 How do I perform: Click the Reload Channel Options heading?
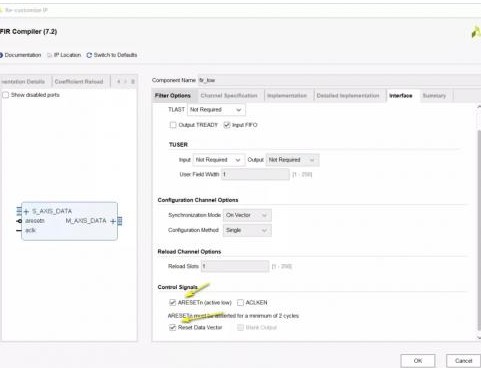pyautogui.click(x=189, y=252)
